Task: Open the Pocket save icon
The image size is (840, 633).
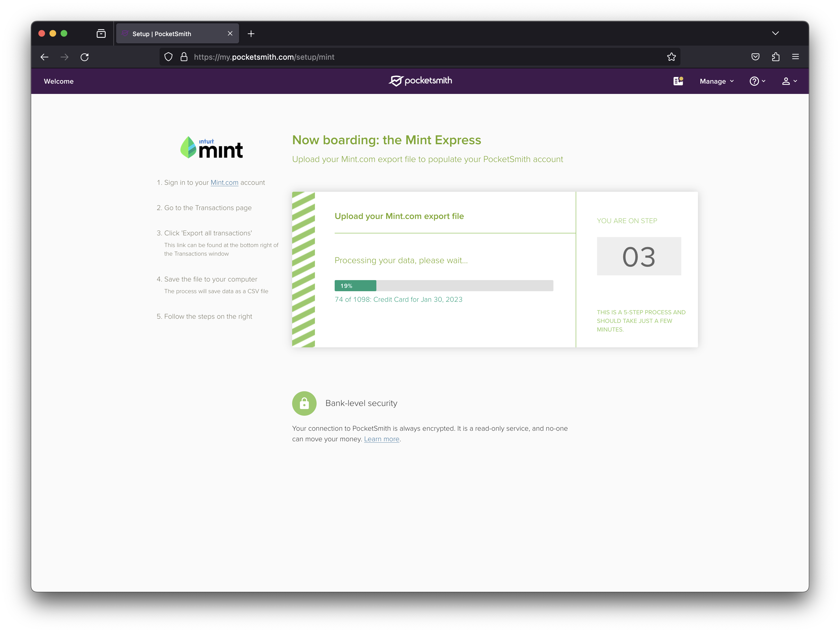Action: 755,57
